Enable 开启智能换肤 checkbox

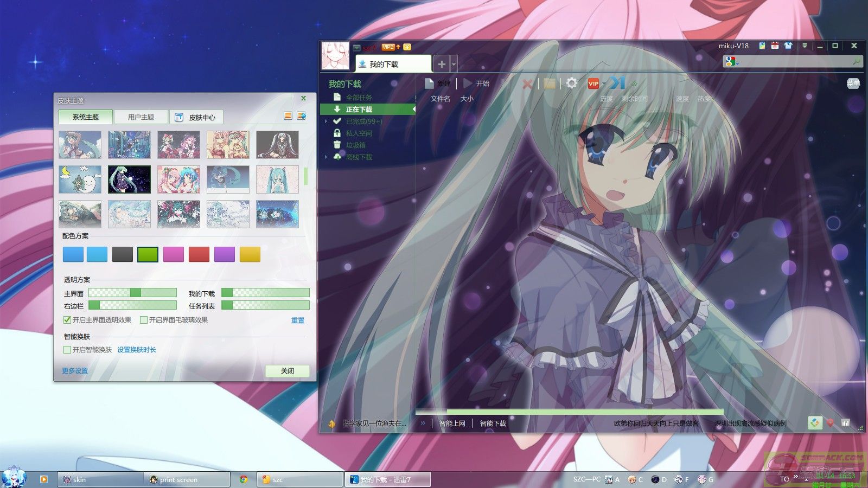[x=67, y=350]
